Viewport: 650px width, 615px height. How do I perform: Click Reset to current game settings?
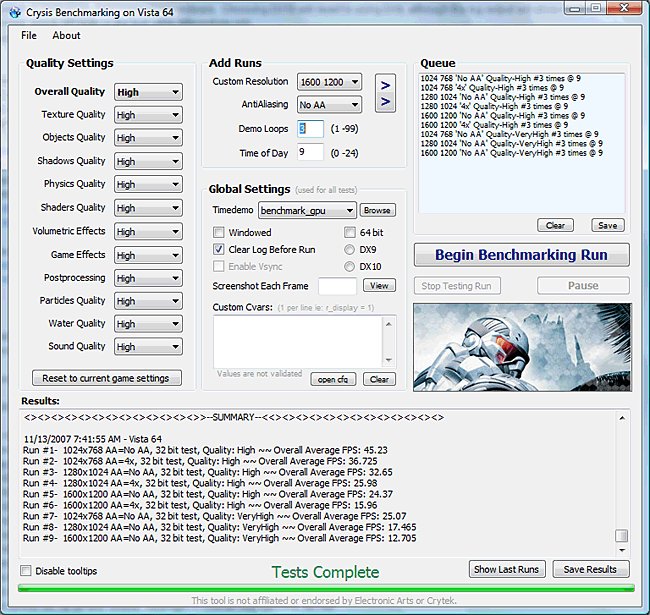click(107, 378)
